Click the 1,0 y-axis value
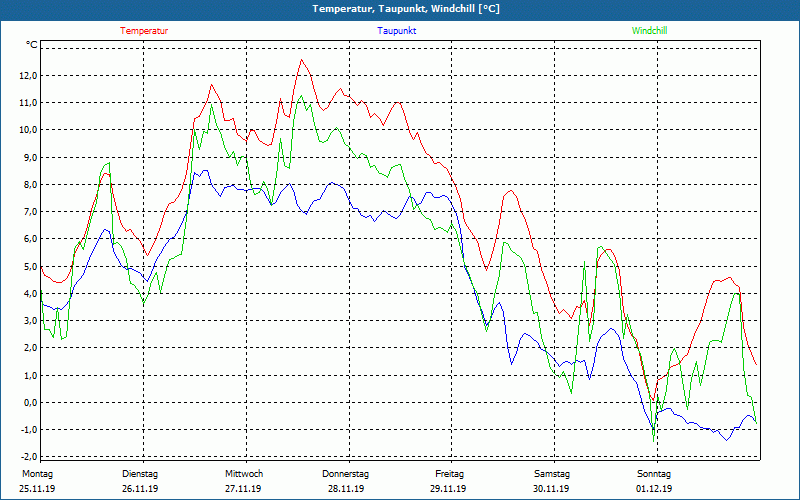800x500 pixels. point(31,375)
